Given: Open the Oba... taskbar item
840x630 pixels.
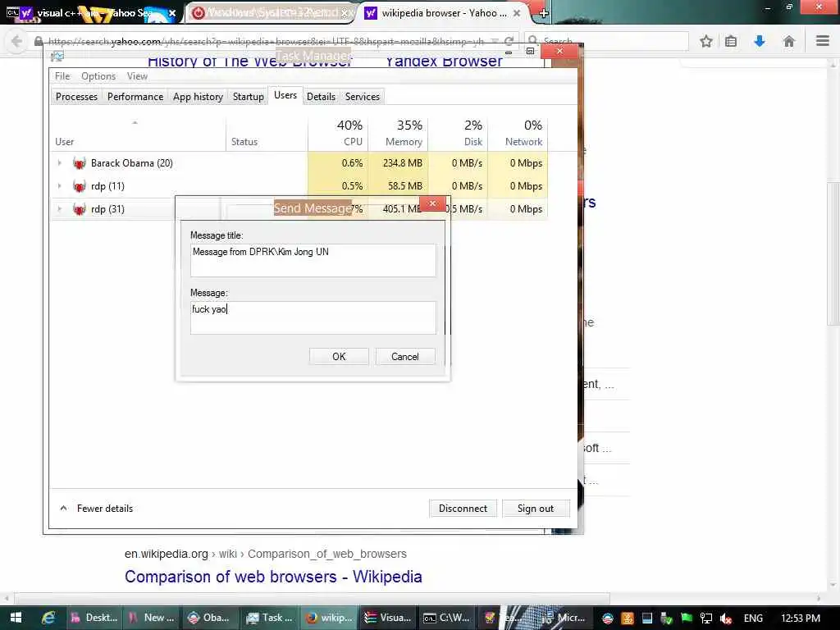Looking at the screenshot, I should coord(209,618).
